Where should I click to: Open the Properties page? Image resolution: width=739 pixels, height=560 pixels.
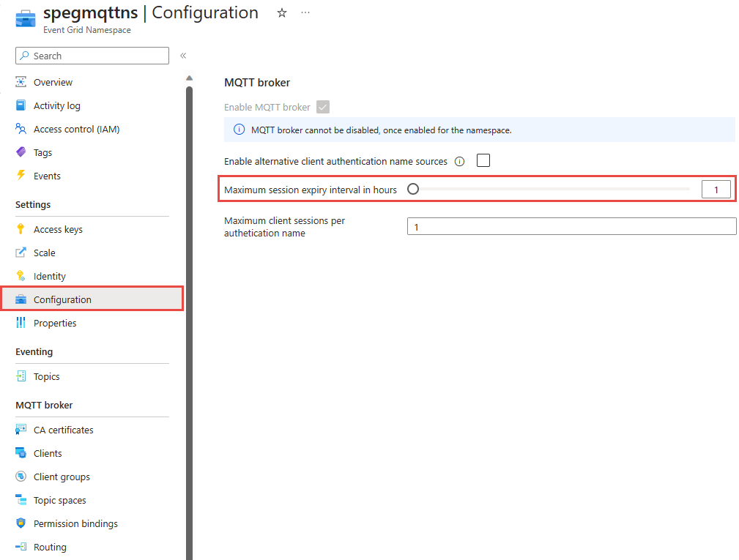pyautogui.click(x=55, y=322)
